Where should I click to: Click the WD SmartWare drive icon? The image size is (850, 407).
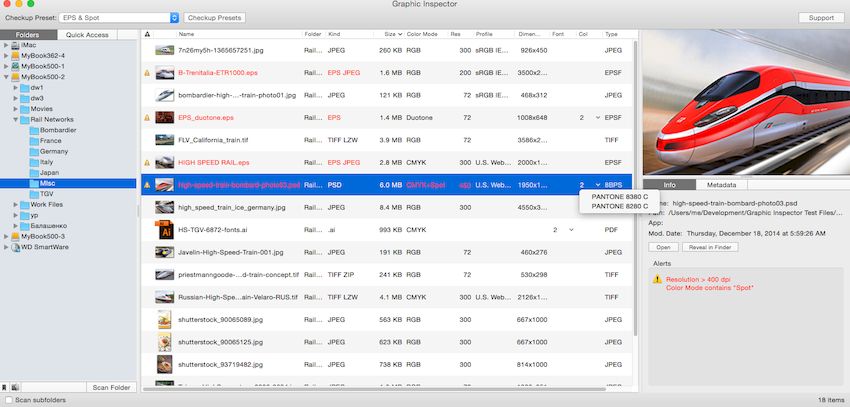[15, 247]
